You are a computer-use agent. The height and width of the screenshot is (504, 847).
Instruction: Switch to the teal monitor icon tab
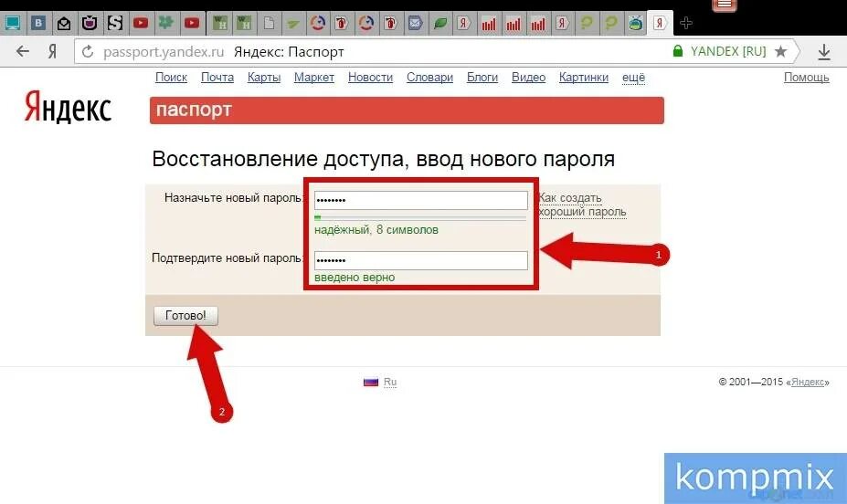coord(13,23)
